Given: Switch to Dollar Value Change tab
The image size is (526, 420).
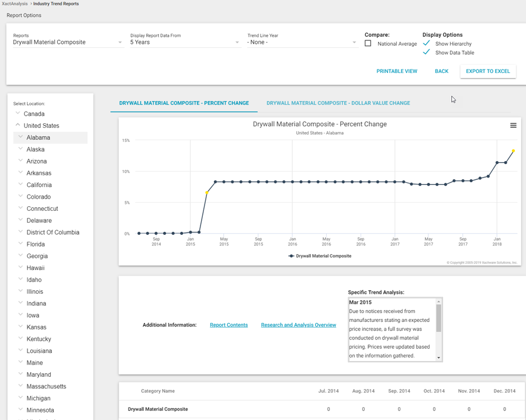Looking at the screenshot, I should [338, 103].
